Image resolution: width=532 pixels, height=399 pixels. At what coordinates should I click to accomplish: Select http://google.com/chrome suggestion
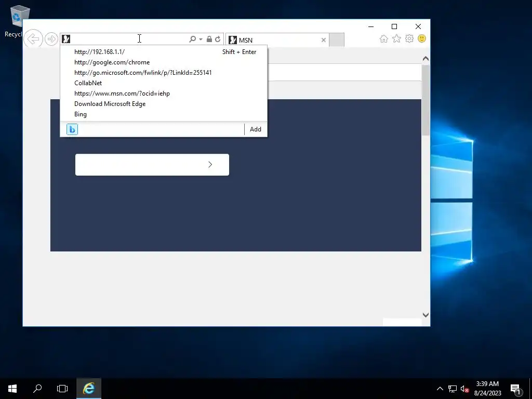[164, 62]
